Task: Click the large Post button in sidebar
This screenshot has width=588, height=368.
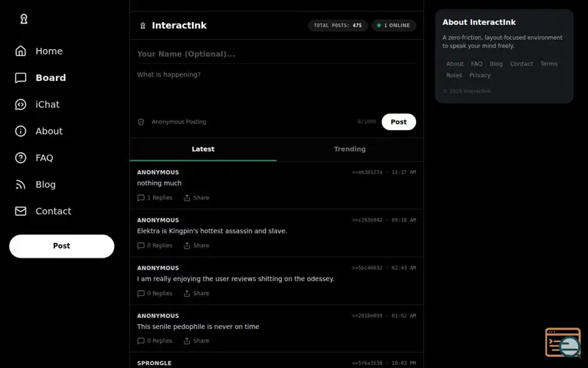Action: click(62, 246)
